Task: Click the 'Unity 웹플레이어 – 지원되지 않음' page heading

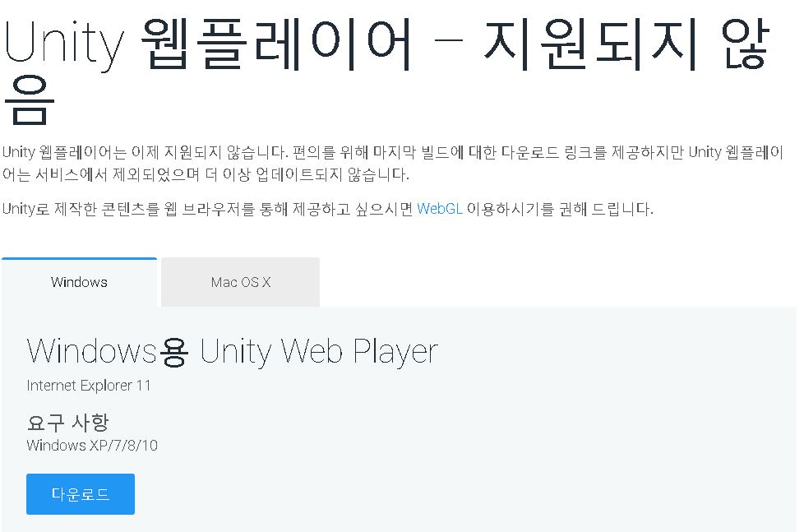Action: click(x=387, y=71)
